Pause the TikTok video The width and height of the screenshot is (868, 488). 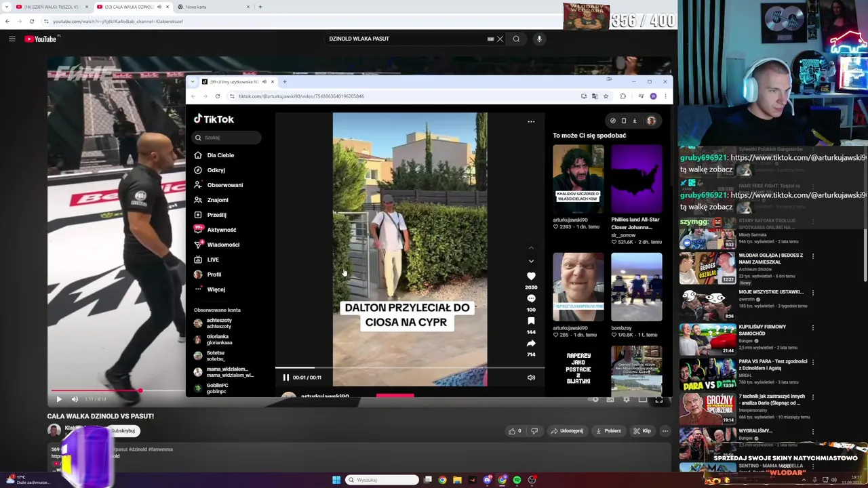pos(285,378)
